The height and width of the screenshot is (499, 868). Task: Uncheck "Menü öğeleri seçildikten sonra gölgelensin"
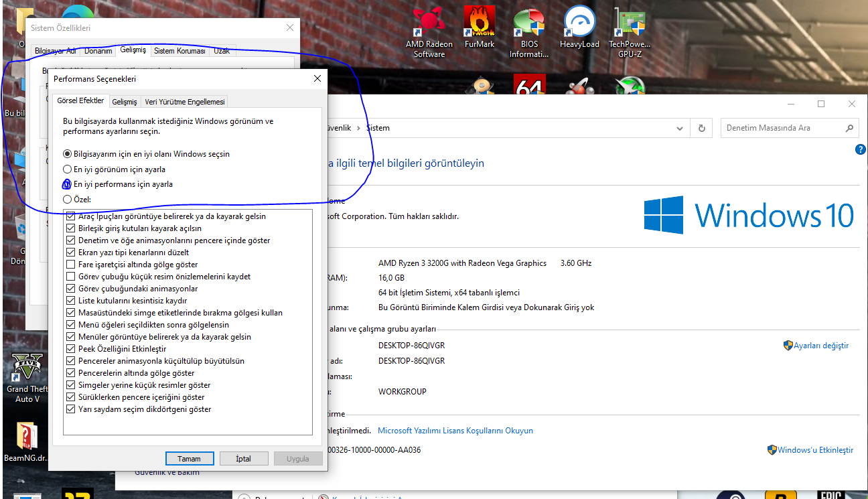pyautogui.click(x=71, y=325)
